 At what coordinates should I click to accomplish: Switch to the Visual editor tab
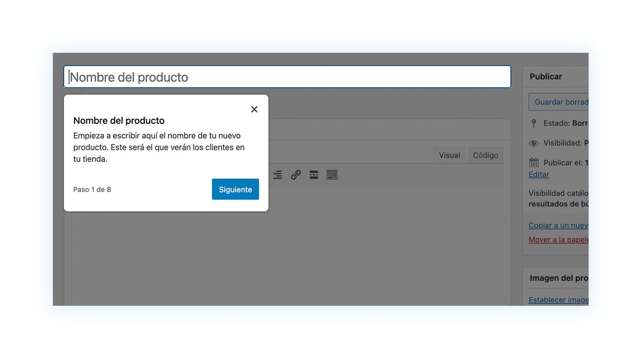(449, 155)
